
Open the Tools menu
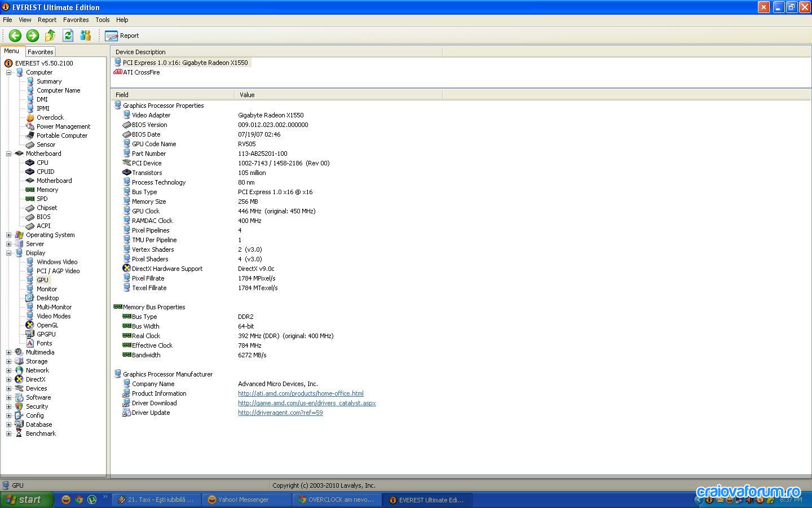tap(103, 20)
